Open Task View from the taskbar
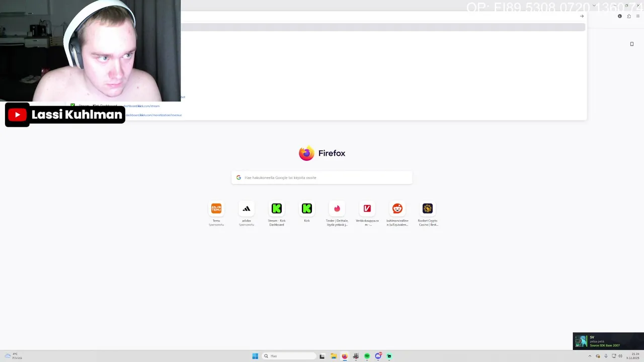This screenshot has height=362, width=644. point(322,356)
